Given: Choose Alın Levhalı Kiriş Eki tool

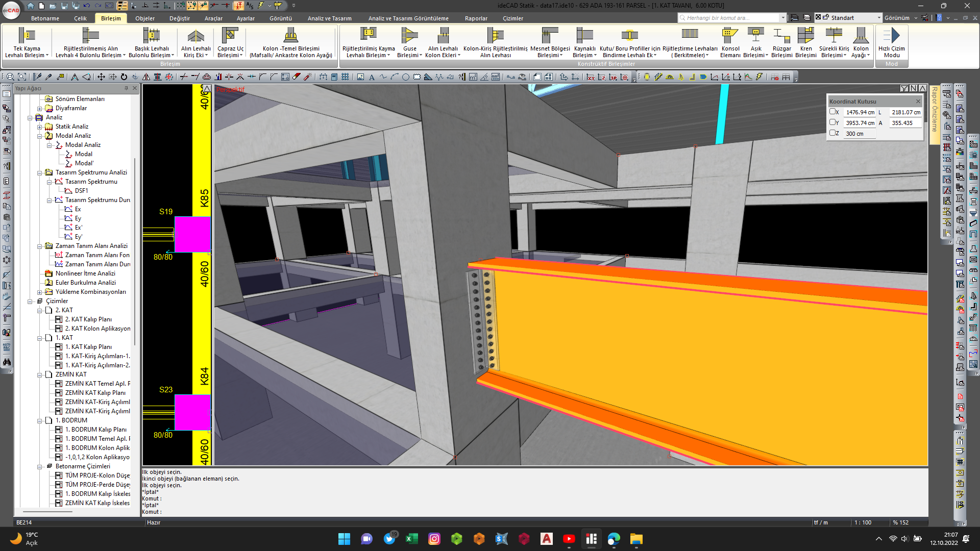Looking at the screenshot, I should tap(195, 43).
